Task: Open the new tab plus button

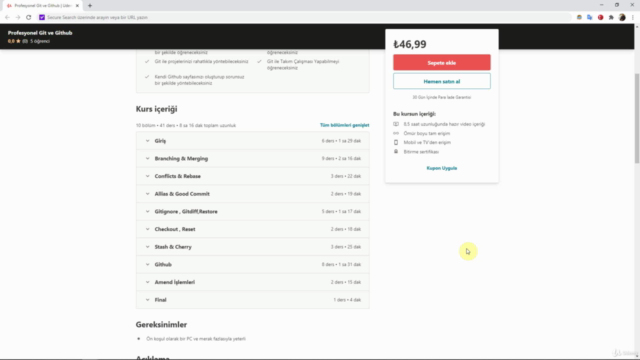Action: click(90, 6)
